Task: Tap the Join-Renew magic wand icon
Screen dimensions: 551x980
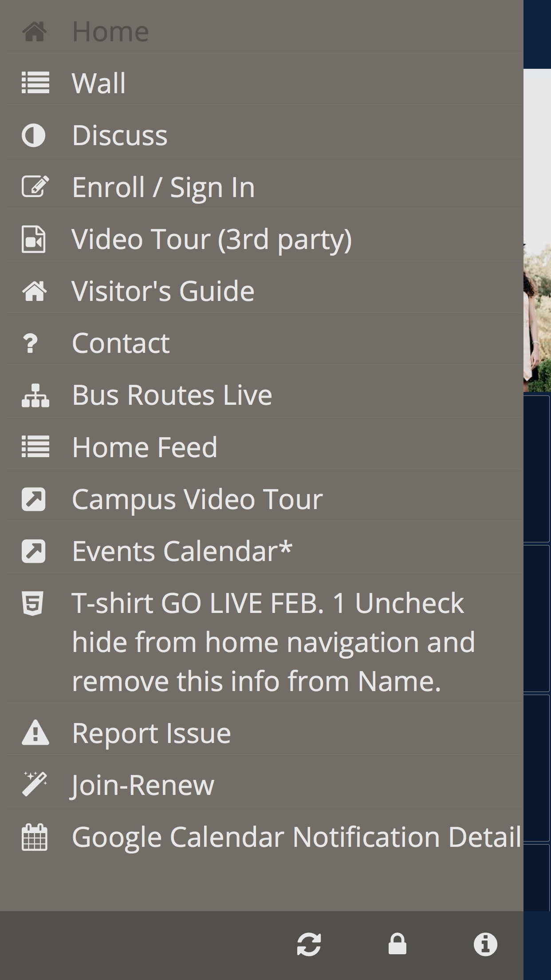Action: (x=35, y=785)
